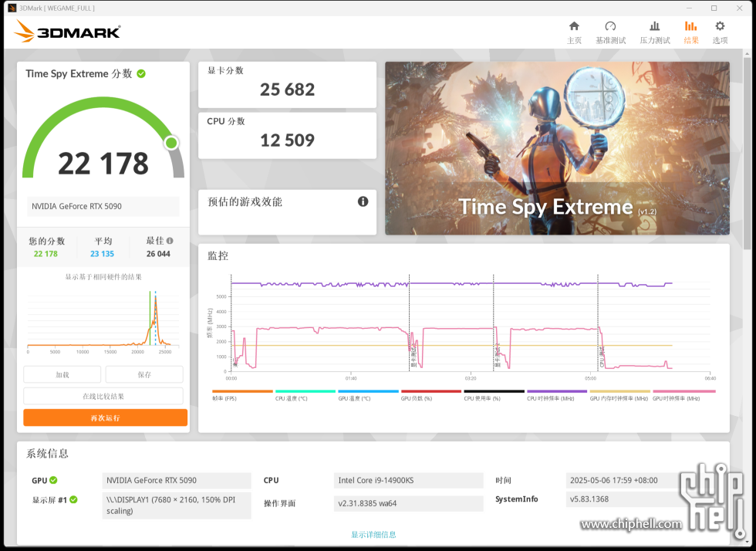This screenshot has width=756, height=551.
Task: Go to the 主页 home icon
Action: (x=574, y=26)
